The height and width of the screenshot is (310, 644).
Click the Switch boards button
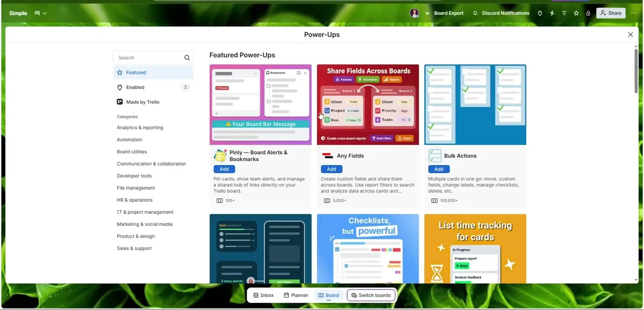click(371, 295)
